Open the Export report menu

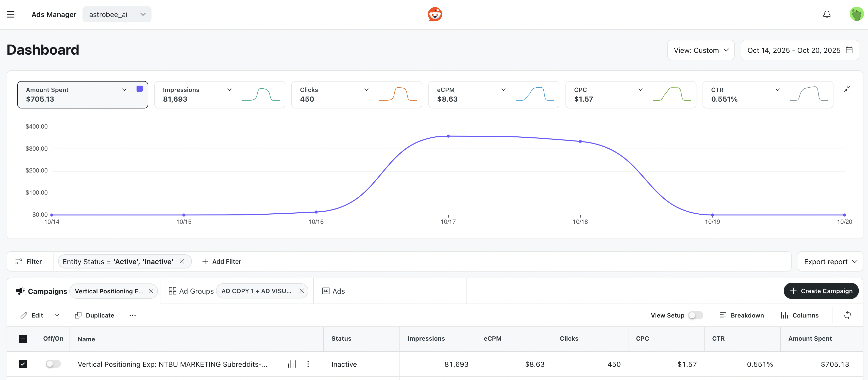(830, 261)
